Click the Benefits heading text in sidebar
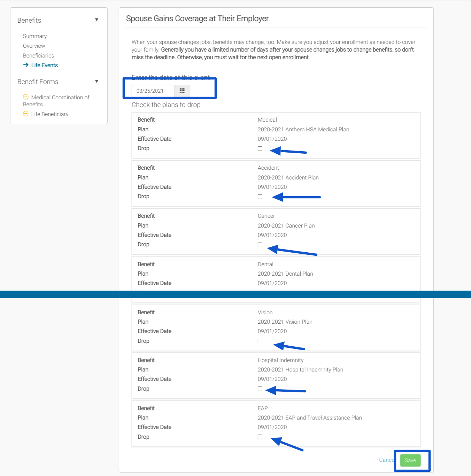 pyautogui.click(x=29, y=20)
